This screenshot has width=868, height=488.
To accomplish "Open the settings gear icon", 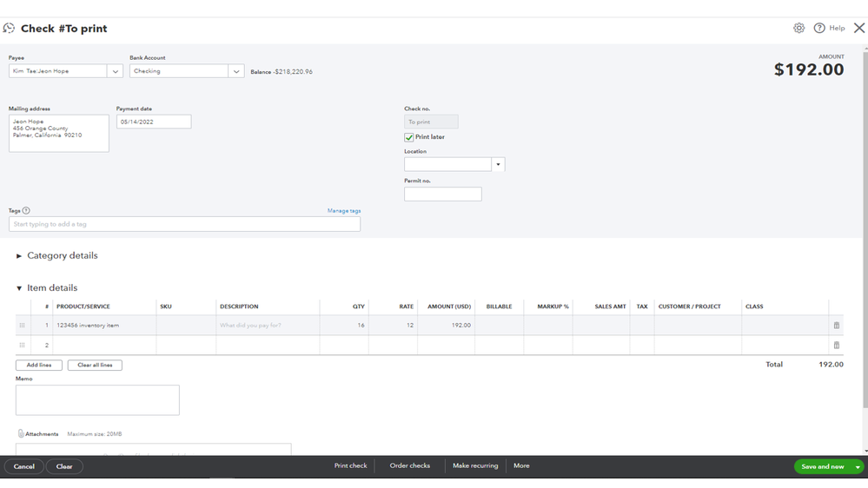I will click(x=798, y=28).
